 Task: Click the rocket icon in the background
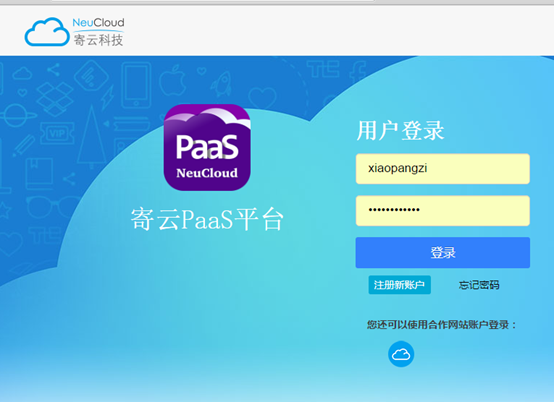(x=222, y=84)
